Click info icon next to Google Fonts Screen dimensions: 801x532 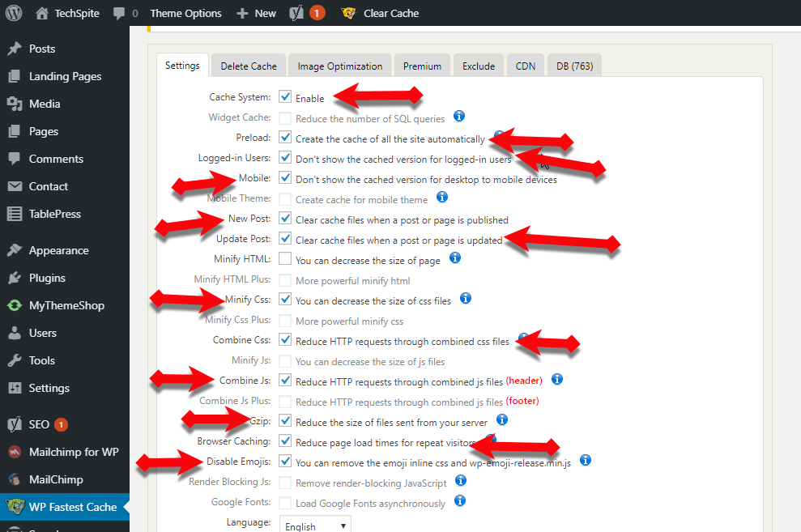point(460,500)
